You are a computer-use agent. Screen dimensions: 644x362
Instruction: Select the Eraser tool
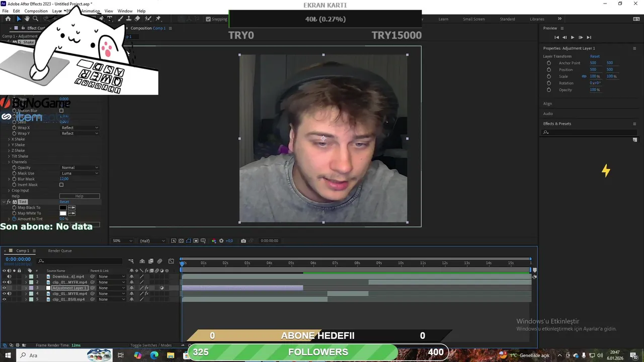coord(137,19)
